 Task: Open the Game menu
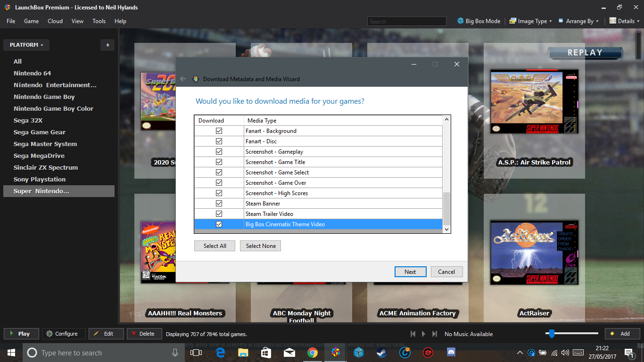point(31,21)
